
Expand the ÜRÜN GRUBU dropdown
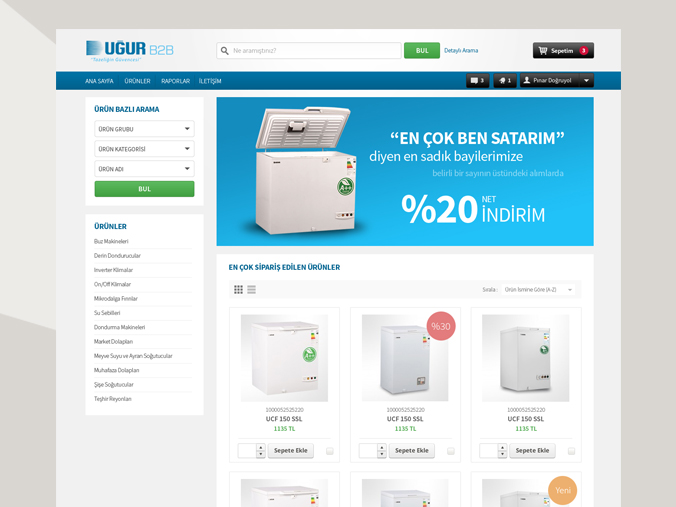point(144,129)
